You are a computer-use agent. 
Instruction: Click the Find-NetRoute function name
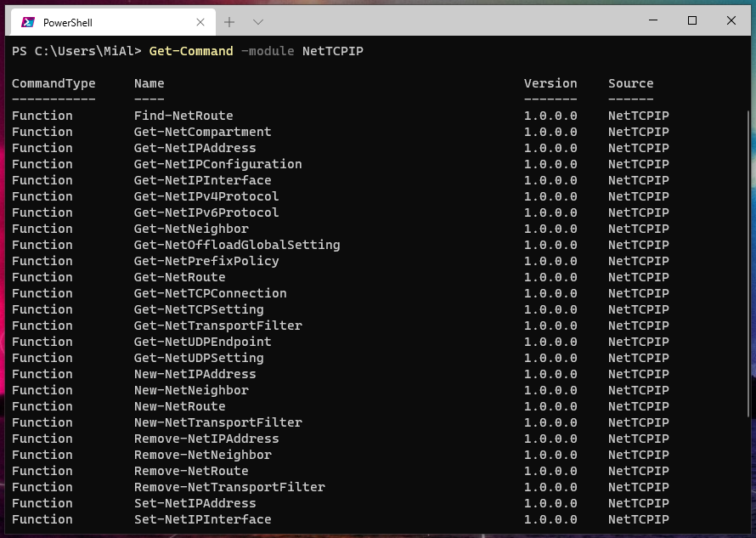click(183, 116)
